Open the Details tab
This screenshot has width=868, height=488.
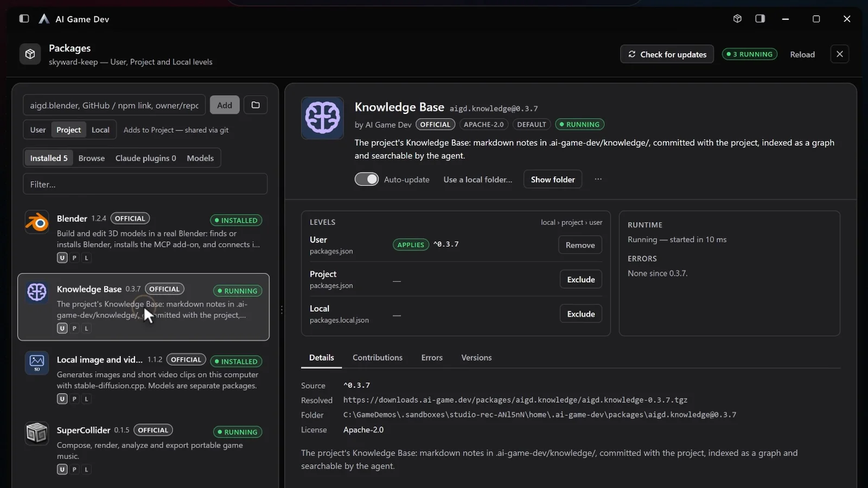coord(322,358)
